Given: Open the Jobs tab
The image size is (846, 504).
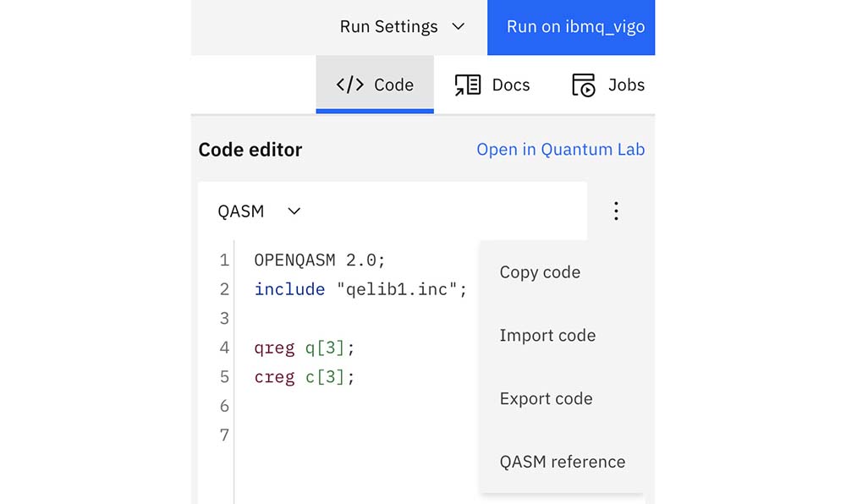Looking at the screenshot, I should [x=608, y=85].
